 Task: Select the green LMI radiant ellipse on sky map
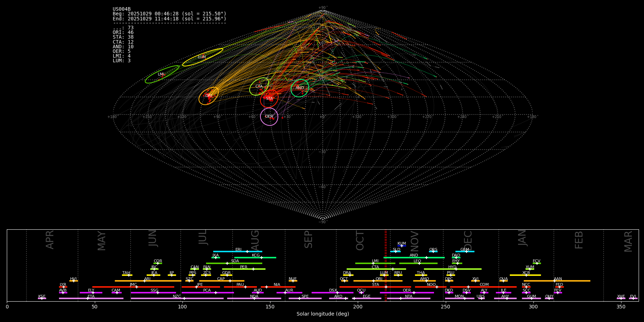162,74
